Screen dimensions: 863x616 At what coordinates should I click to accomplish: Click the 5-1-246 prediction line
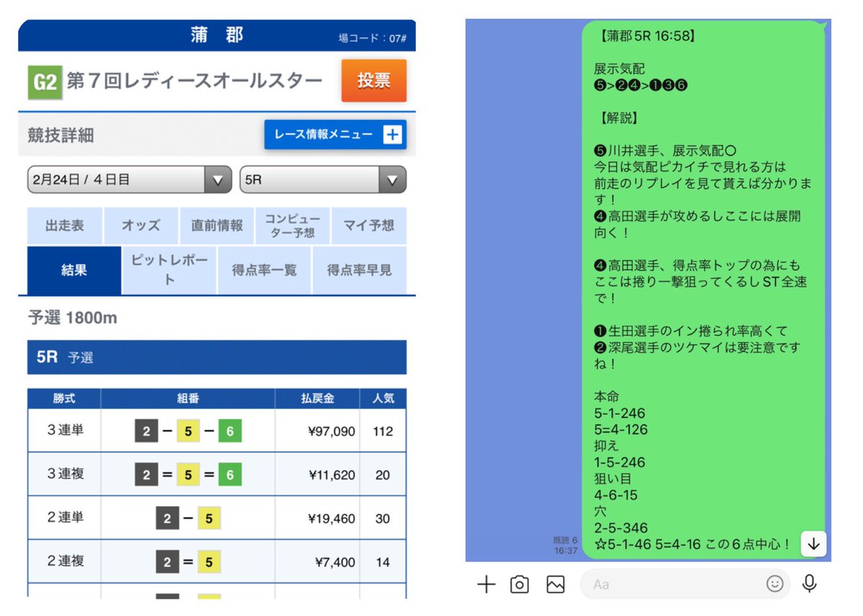pyautogui.click(x=620, y=413)
